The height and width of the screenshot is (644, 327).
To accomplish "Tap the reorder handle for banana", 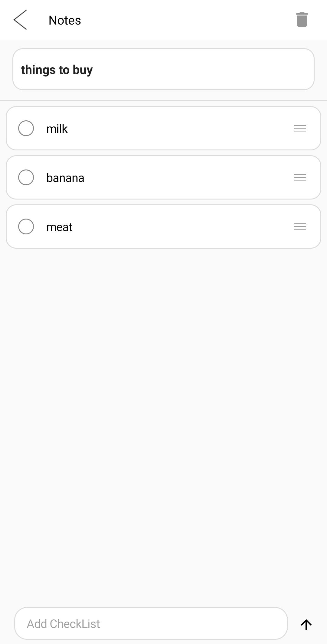I will (300, 177).
